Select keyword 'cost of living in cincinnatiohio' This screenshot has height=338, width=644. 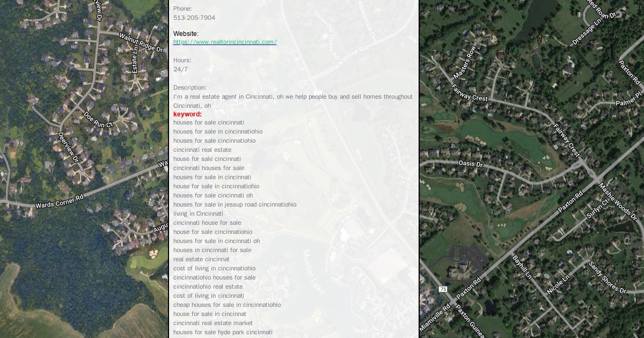215,268
